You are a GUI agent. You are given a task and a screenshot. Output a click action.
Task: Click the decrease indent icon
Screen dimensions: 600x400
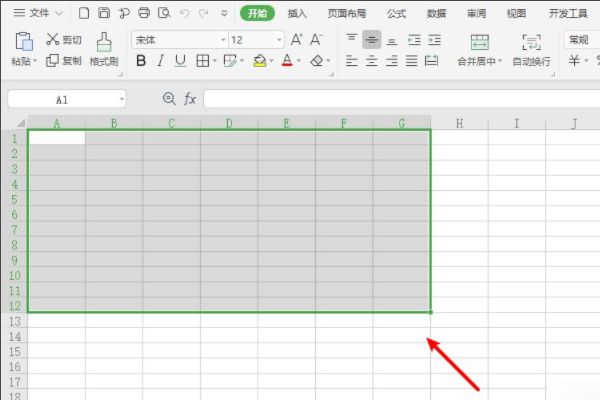pyautogui.click(x=414, y=40)
